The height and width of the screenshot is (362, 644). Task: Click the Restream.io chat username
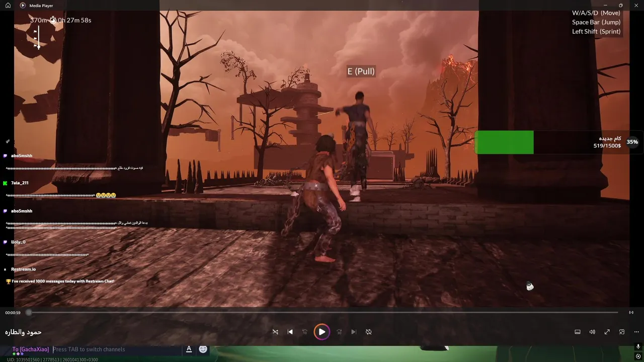23,269
